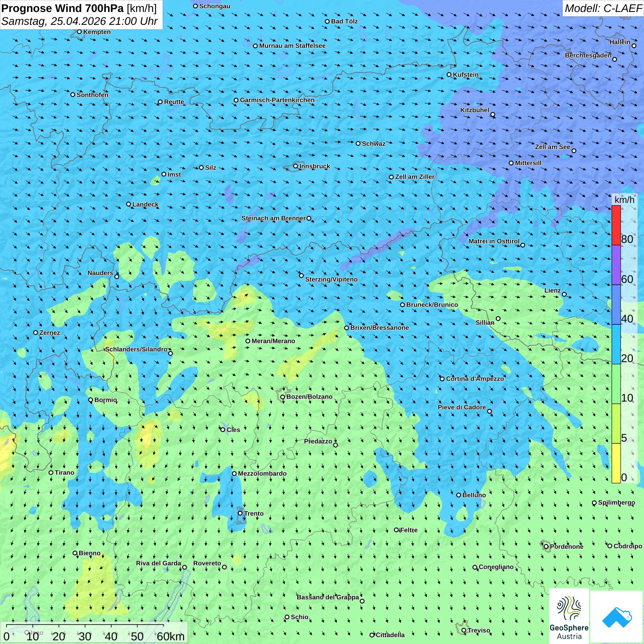Click the Meran/Merano label
Viewport: 644px width, 644px height.
click(273, 341)
